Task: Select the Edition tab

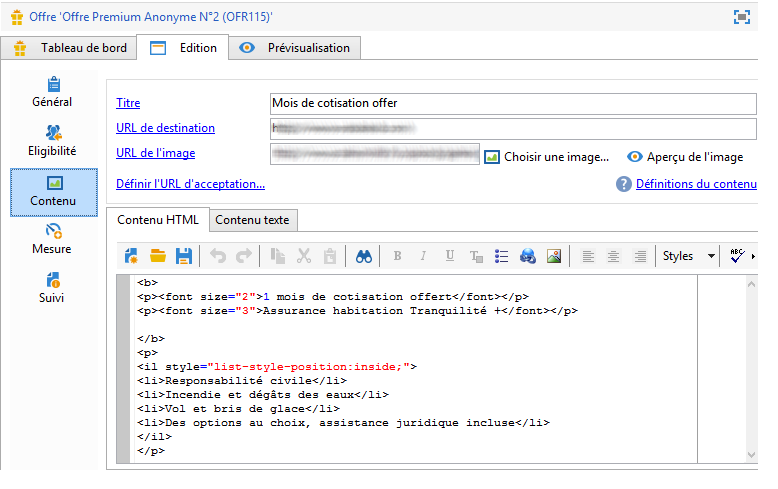Action: tap(183, 48)
